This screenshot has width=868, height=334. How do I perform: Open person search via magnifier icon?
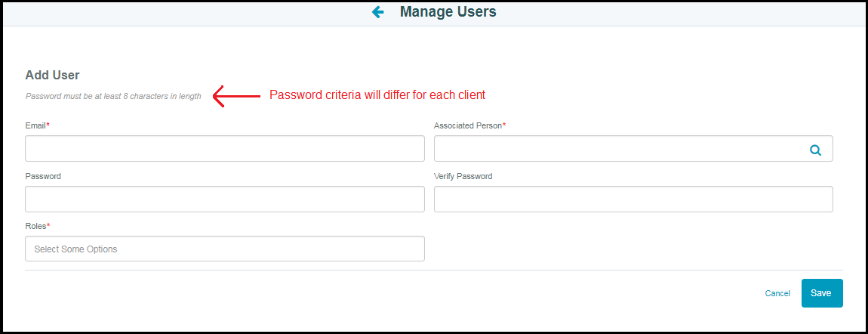pos(815,150)
